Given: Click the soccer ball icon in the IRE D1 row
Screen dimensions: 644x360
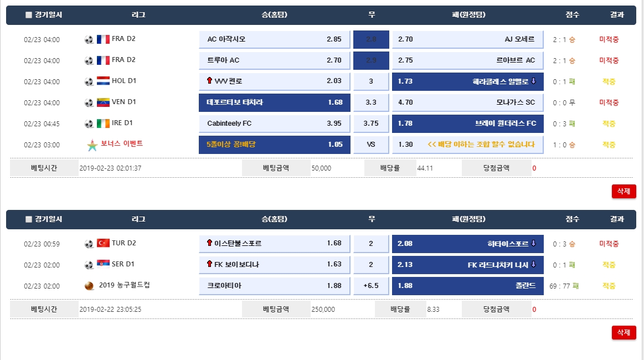Looking at the screenshot, I should point(89,124).
